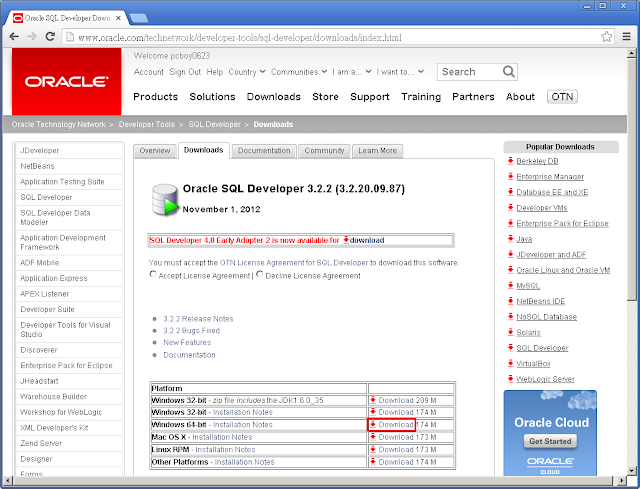Expand the 'I want to...' dropdown
640x489 pixels.
(400, 72)
